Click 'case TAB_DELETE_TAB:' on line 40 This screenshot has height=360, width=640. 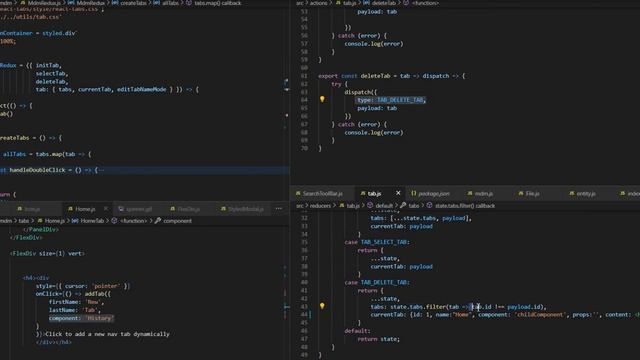[377, 282]
